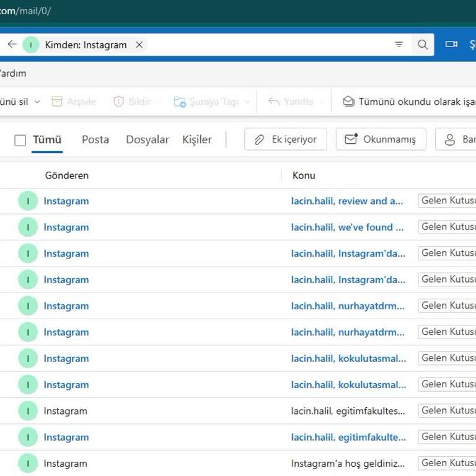The width and height of the screenshot is (476, 476).
Task: Expand the Yanıtla dropdown arrow
Action: (322, 102)
